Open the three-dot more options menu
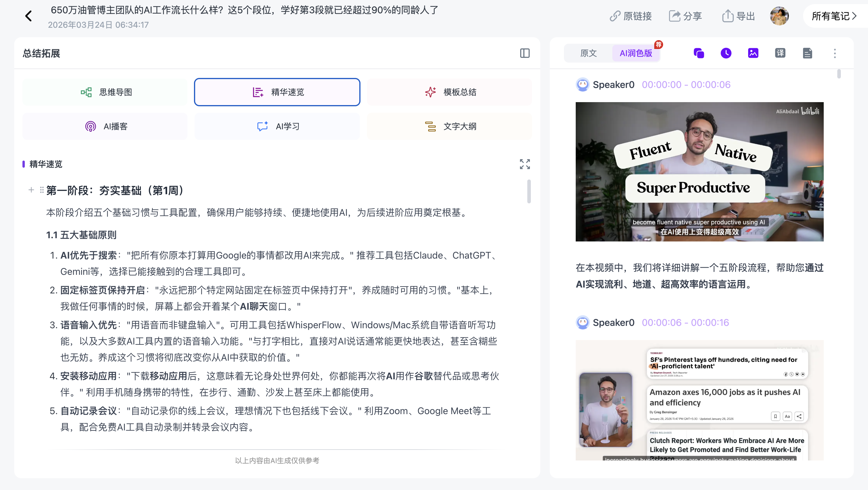868x490 pixels. pos(835,53)
